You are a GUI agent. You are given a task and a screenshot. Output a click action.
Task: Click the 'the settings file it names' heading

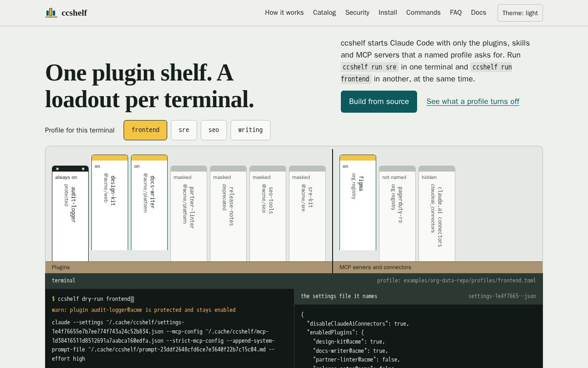(x=339, y=296)
